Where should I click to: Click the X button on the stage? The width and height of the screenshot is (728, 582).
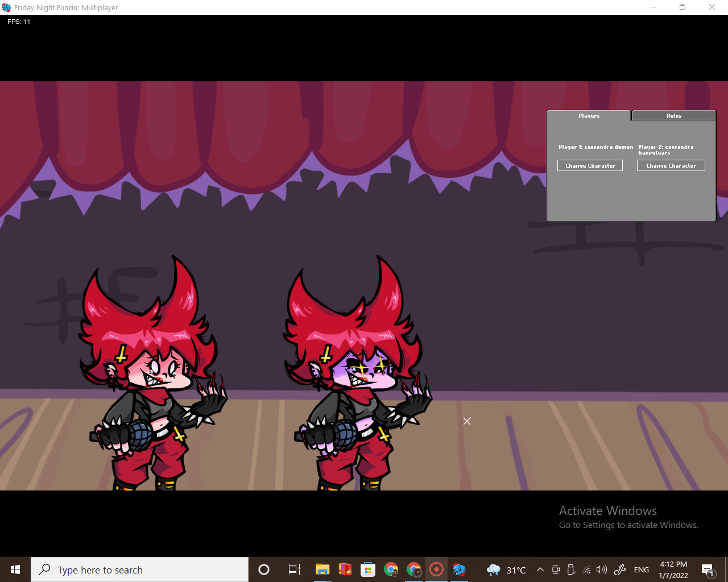467,421
